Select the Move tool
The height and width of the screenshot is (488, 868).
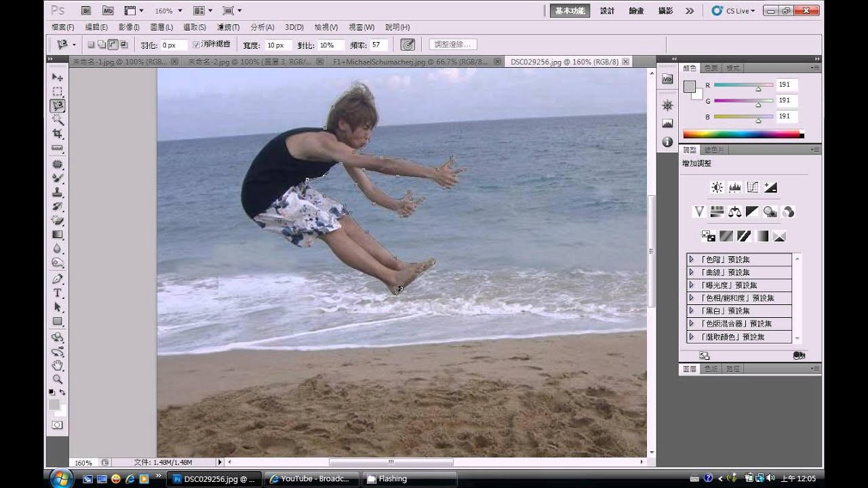pos(58,77)
